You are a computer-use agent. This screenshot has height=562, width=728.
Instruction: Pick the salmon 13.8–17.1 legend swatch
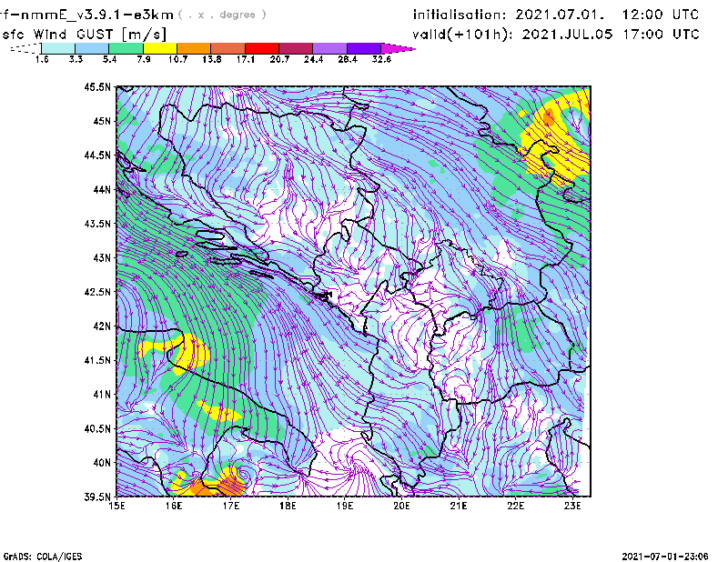pyautogui.click(x=228, y=48)
